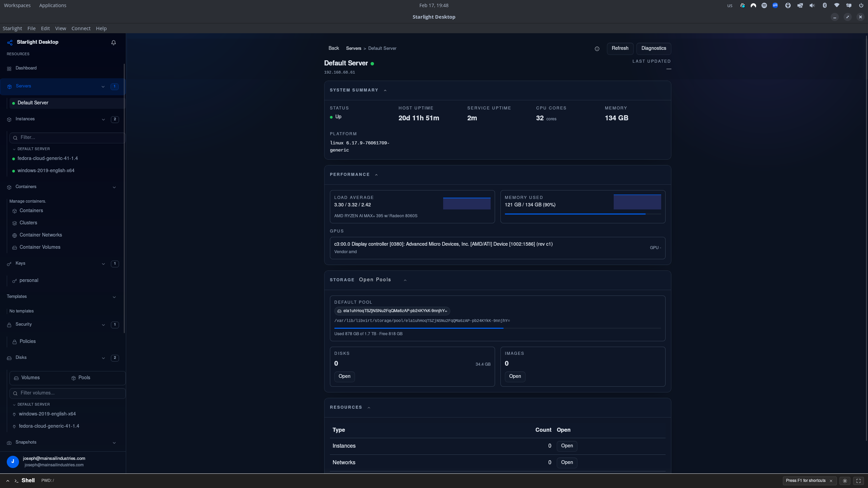Open the Help menu

click(101, 28)
